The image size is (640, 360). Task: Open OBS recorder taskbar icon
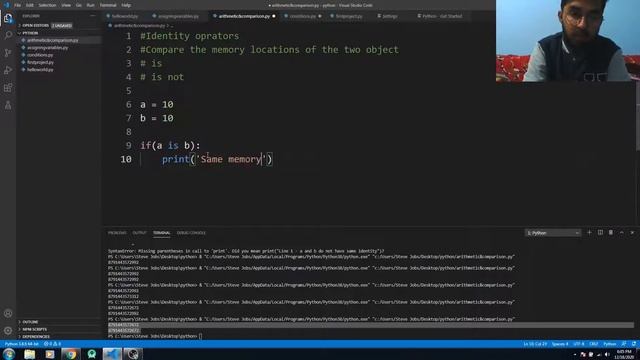tap(133, 354)
